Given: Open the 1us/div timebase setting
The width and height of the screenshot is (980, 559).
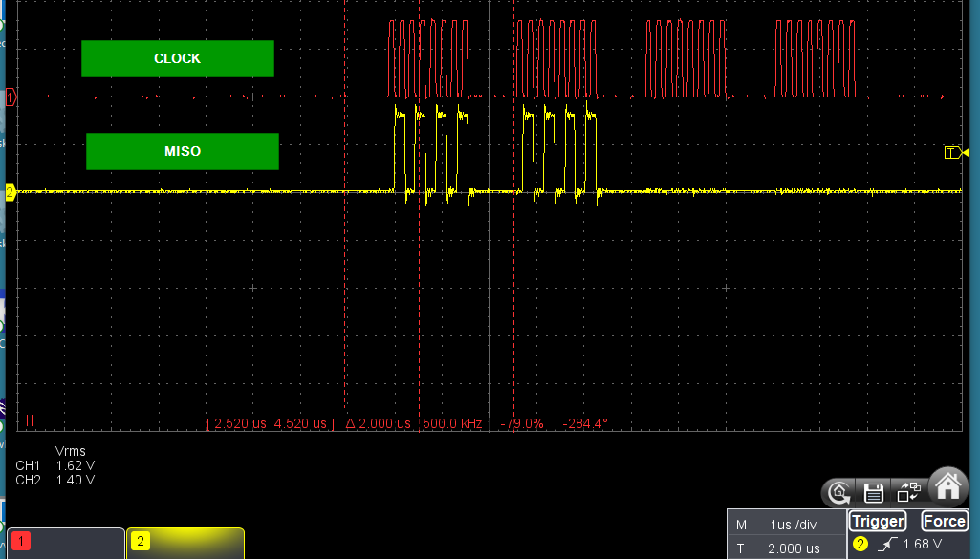Looking at the screenshot, I should (x=784, y=525).
